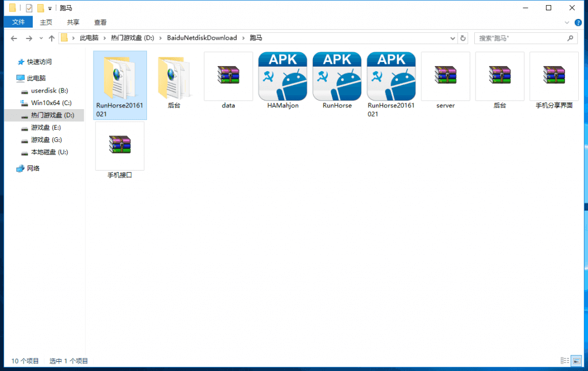This screenshot has width=588, height=371.
Task: Go forward with the right arrow
Action: pyautogui.click(x=29, y=38)
